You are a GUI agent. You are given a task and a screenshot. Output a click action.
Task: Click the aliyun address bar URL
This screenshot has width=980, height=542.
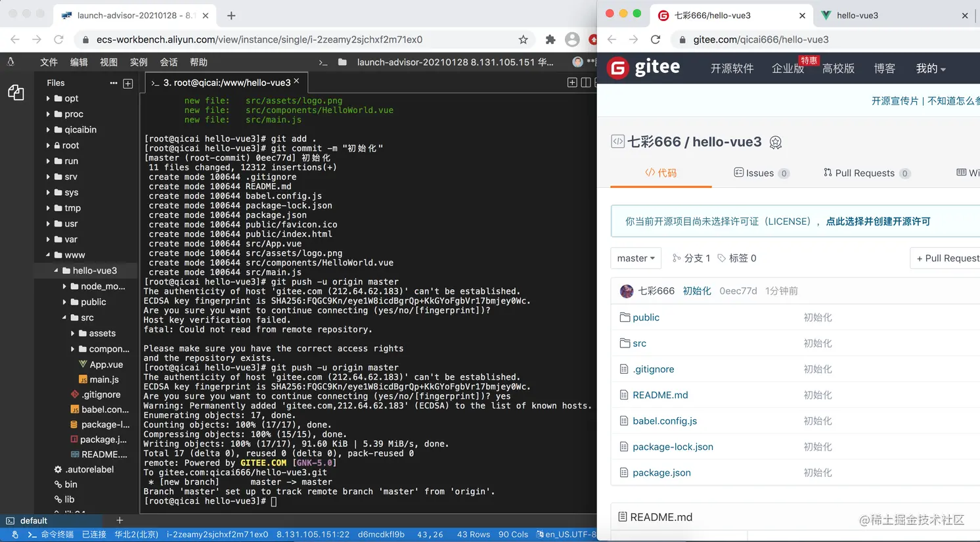pyautogui.click(x=259, y=39)
